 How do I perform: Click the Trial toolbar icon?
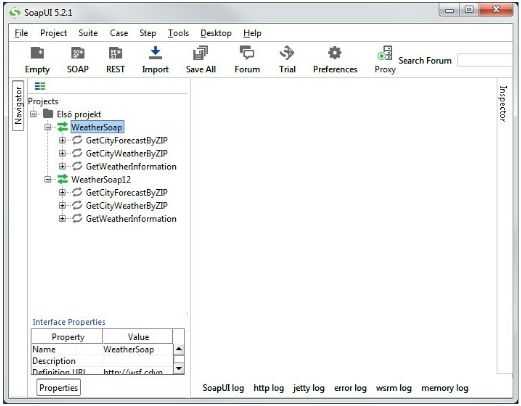click(287, 53)
